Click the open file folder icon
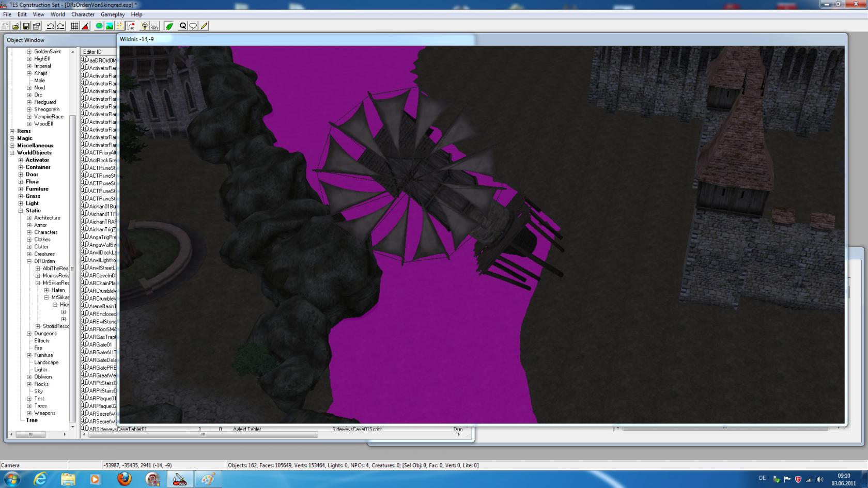The image size is (868, 488). click(x=16, y=26)
